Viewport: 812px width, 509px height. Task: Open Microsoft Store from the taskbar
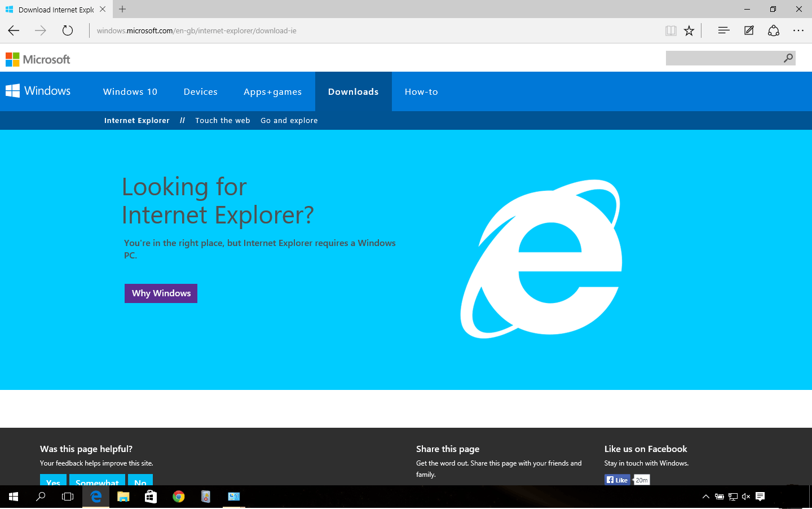[x=151, y=497]
